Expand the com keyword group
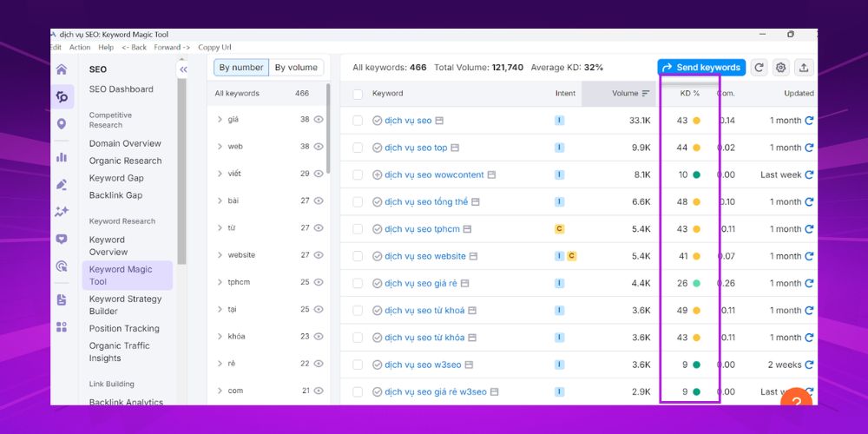 point(220,391)
